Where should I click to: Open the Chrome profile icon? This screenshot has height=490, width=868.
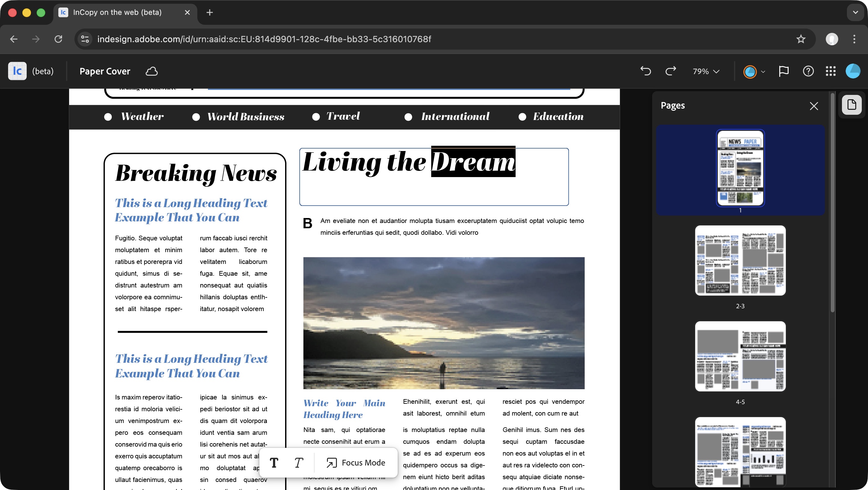(832, 39)
